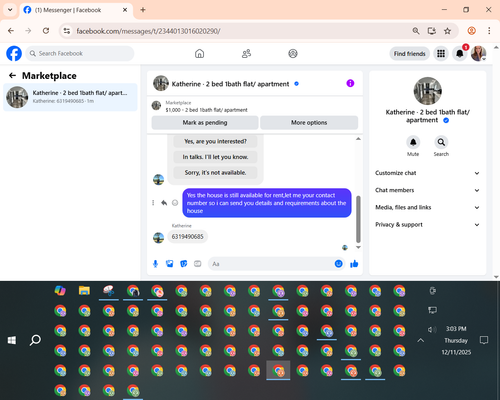500x400 pixels.
Task: Choose a sticker icon
Action: (x=184, y=264)
